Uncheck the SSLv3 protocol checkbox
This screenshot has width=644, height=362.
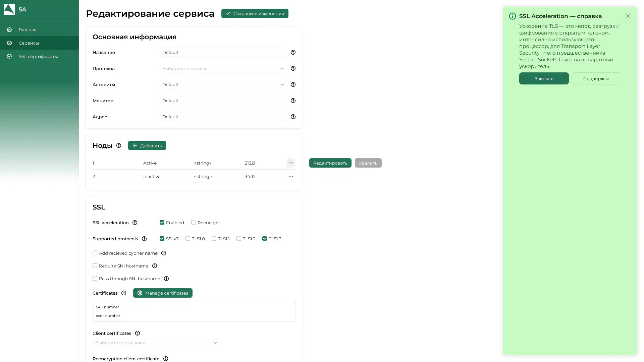(162, 239)
